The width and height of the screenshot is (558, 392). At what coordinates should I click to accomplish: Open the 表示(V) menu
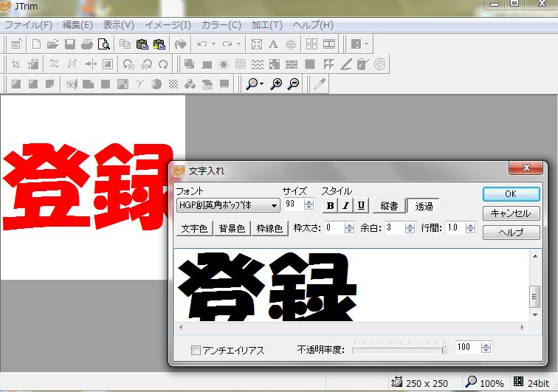coord(119,25)
